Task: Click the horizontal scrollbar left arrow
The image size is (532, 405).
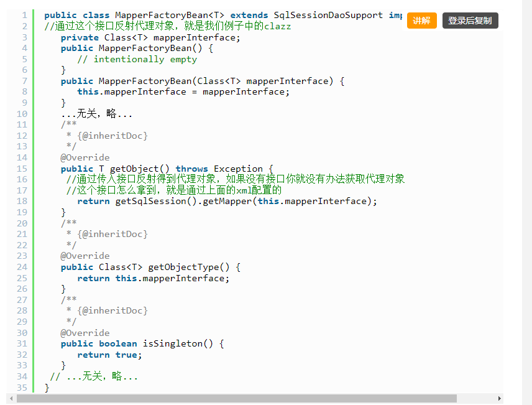Action: pyautogui.click(x=11, y=398)
